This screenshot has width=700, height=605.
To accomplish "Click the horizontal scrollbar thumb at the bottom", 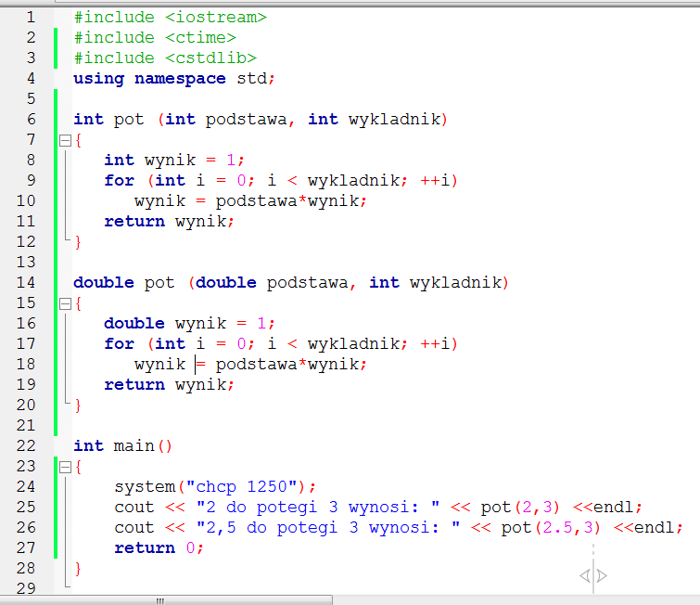I will click(166, 600).
